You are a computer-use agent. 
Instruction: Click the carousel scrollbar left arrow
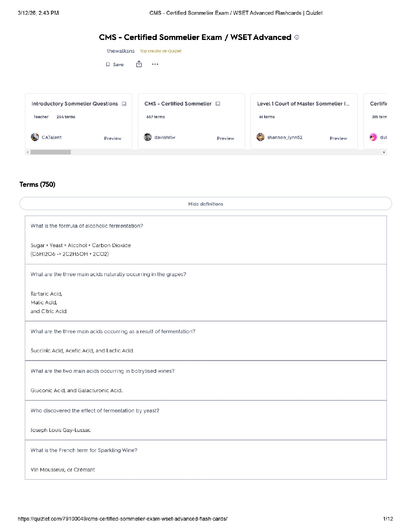pos(28,152)
